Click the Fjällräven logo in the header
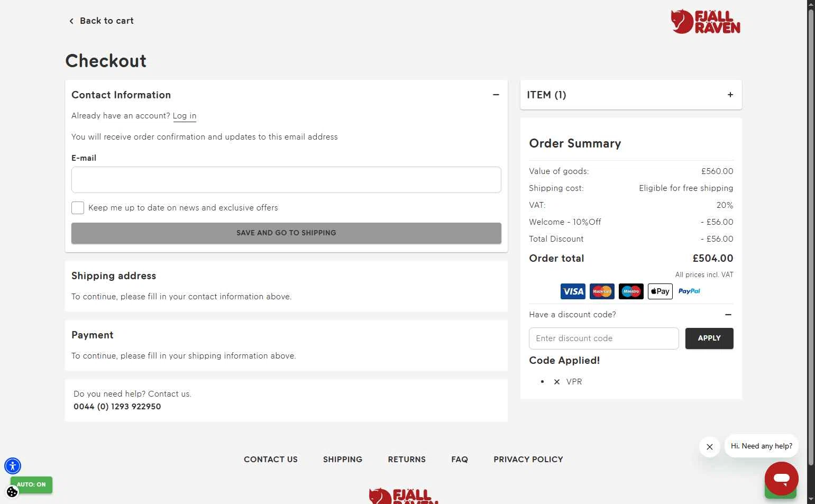 (x=705, y=22)
